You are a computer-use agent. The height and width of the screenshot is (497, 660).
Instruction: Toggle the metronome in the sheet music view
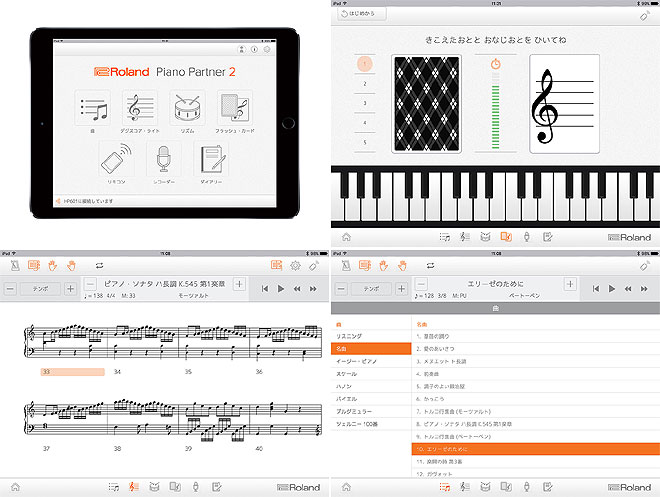(13, 265)
